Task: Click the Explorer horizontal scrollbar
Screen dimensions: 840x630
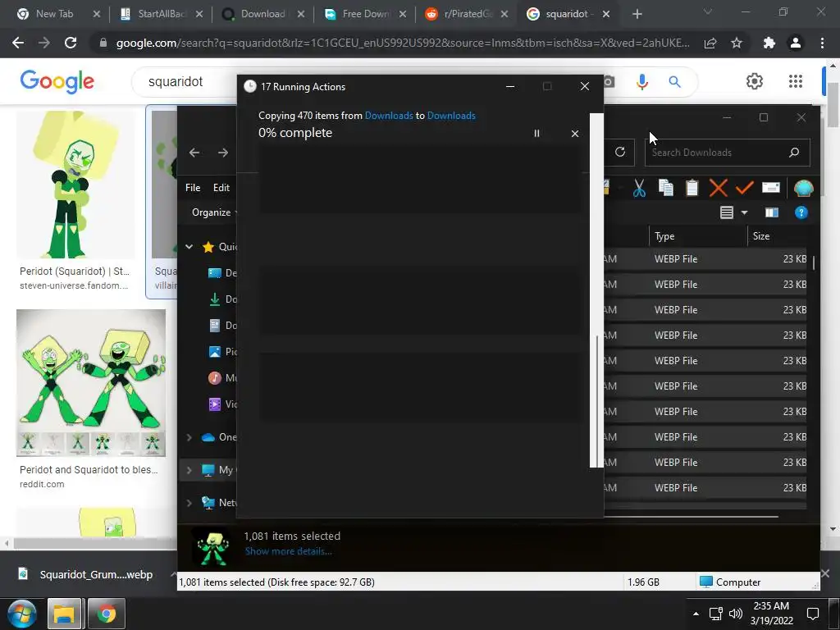Action: [691, 517]
